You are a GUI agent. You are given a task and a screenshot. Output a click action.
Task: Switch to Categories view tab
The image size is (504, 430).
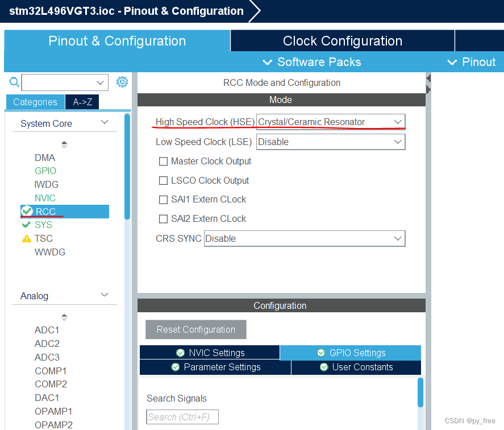[35, 102]
